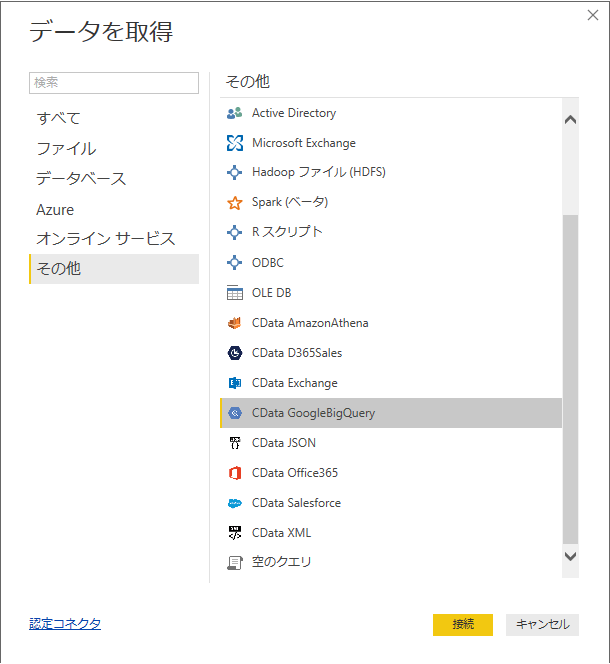Select the OLE DB label
Image resolution: width=610 pixels, height=664 pixels.
point(272,293)
